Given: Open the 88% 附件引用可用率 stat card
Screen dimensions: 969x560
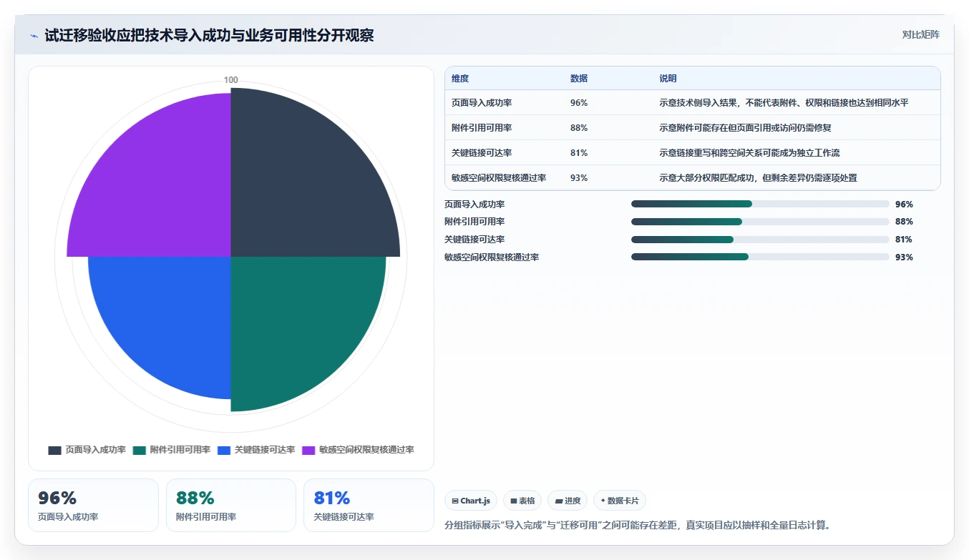Looking at the screenshot, I should tap(231, 506).
